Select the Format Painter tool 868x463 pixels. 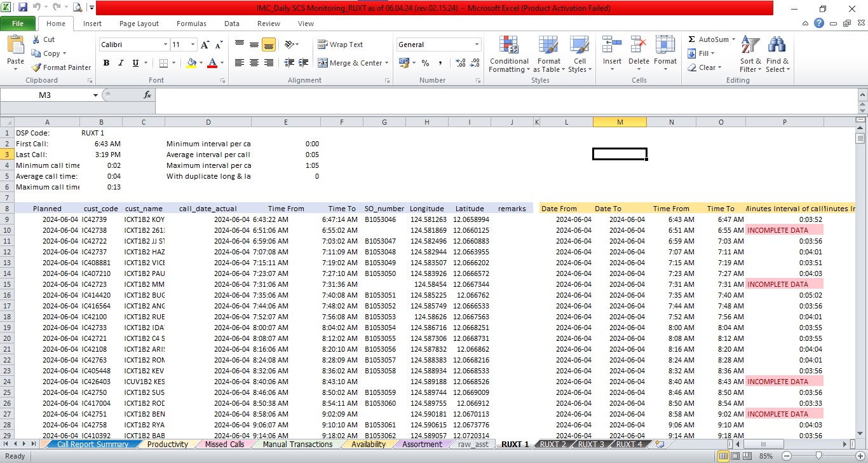point(61,67)
